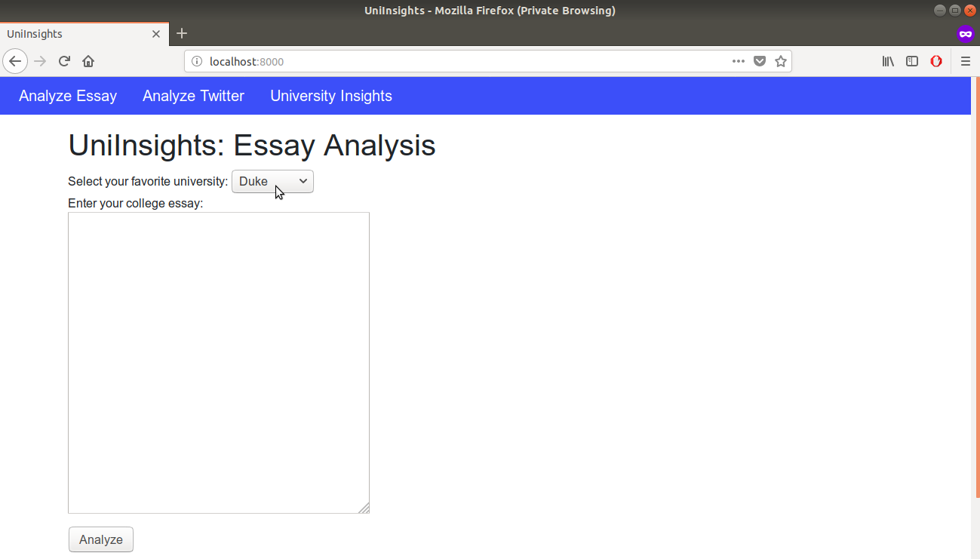
Task: Show site information icon in address bar
Action: pos(197,61)
